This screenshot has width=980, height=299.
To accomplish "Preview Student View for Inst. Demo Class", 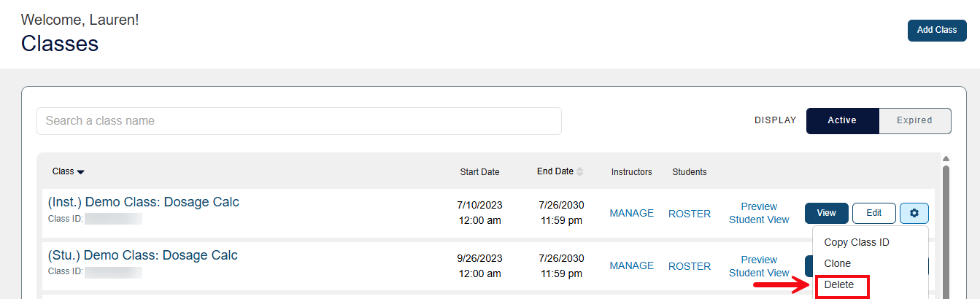I will pyautogui.click(x=759, y=213).
